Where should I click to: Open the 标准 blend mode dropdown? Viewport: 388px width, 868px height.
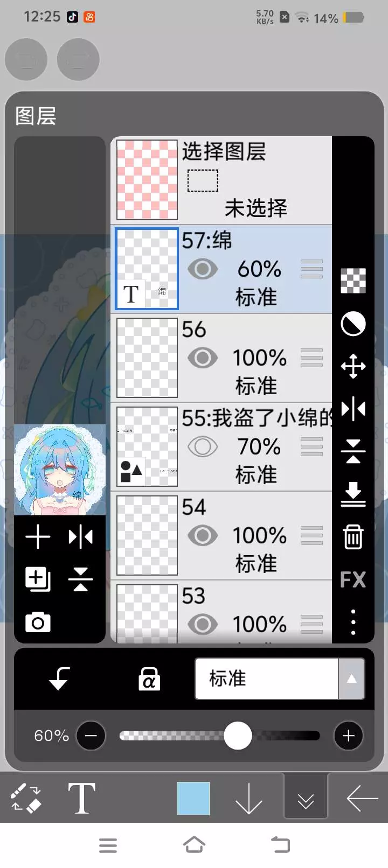point(267,678)
